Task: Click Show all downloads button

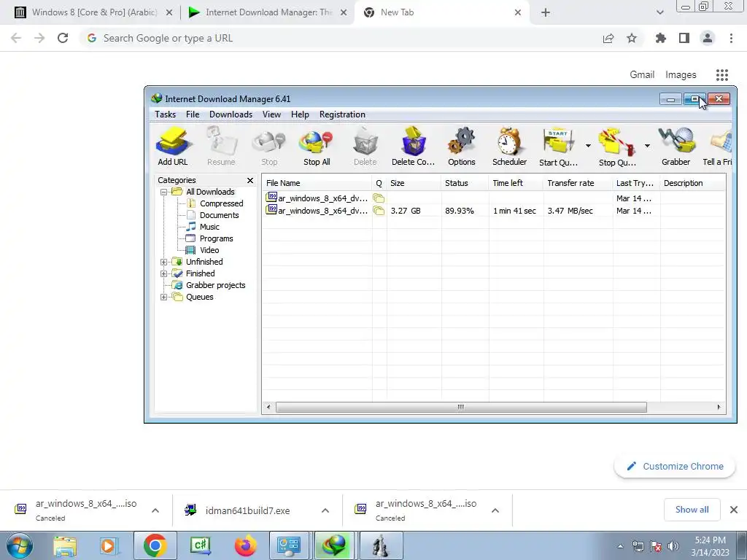Action: [x=692, y=510]
